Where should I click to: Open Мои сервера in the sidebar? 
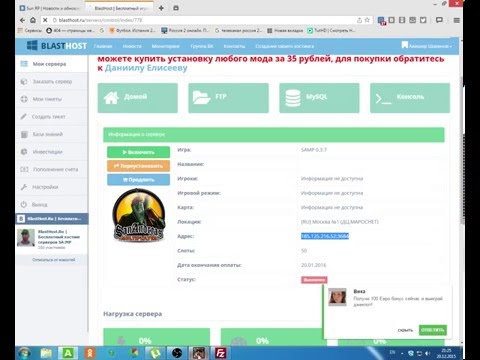[52, 64]
